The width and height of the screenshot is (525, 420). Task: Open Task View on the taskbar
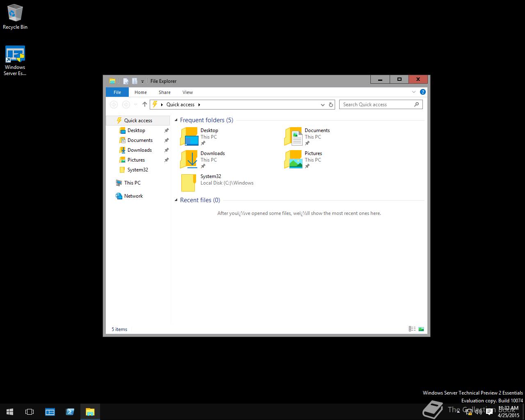point(30,412)
